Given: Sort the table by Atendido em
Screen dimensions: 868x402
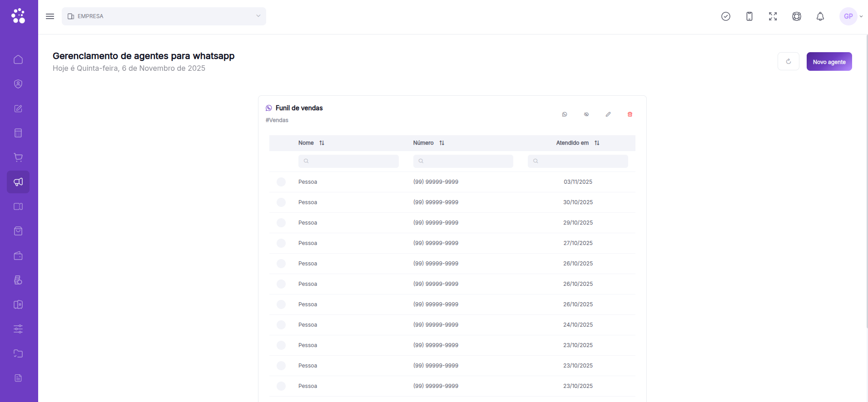Looking at the screenshot, I should pos(597,143).
